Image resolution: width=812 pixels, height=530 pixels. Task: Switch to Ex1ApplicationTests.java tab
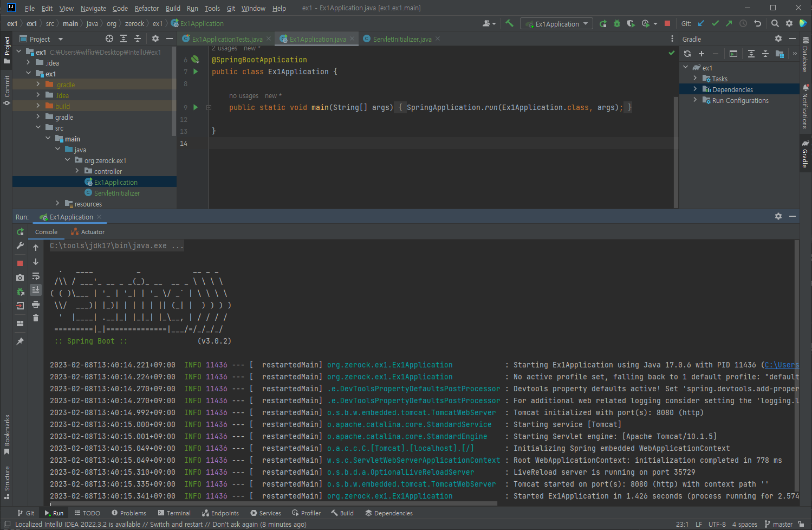pos(227,39)
